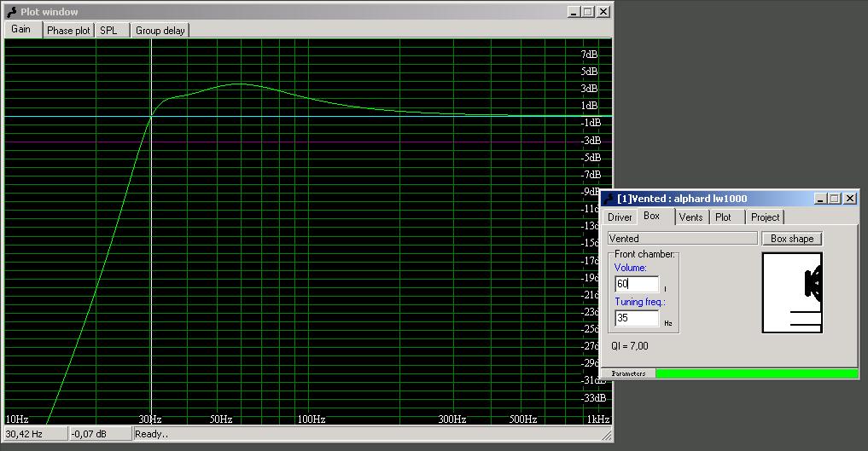
Task: Click the -3dB gain scale label
Action: [x=591, y=141]
